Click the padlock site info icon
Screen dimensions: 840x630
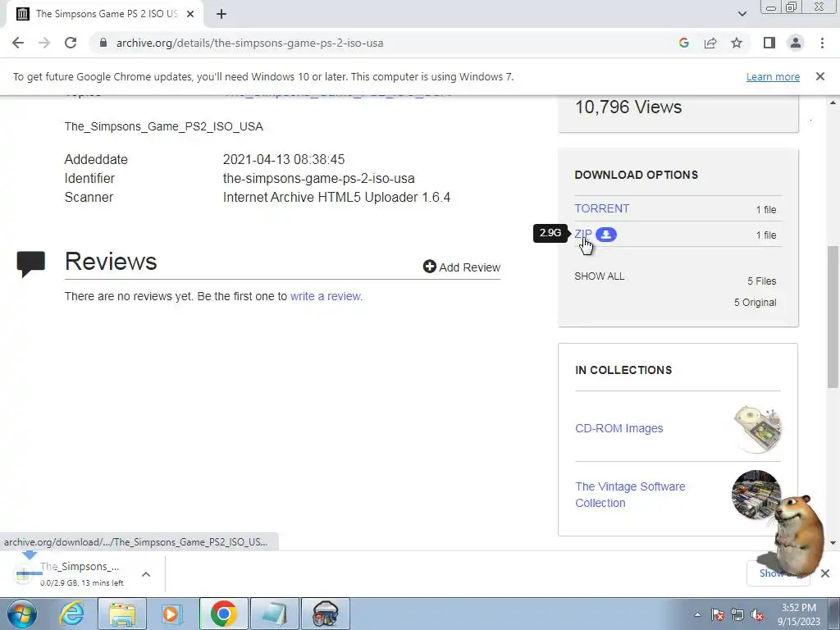pyautogui.click(x=103, y=43)
